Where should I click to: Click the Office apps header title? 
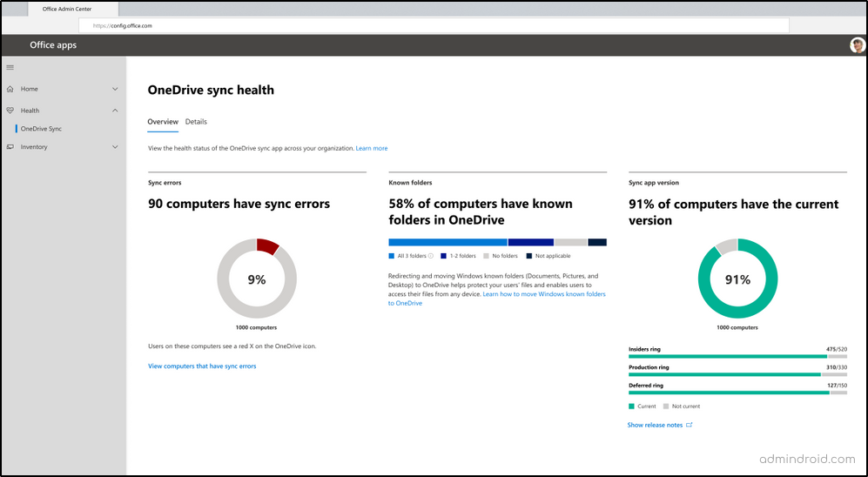click(x=53, y=45)
